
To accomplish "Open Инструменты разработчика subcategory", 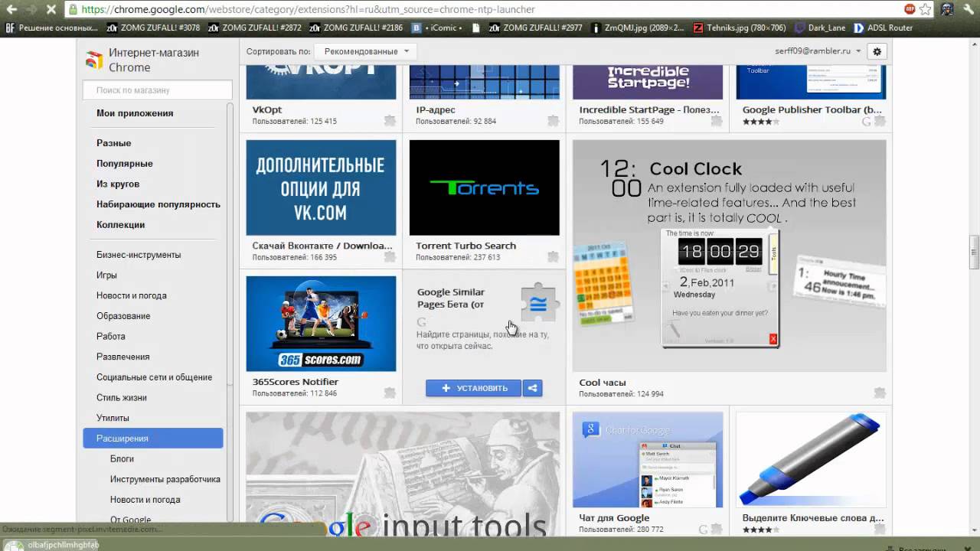I will click(x=165, y=479).
